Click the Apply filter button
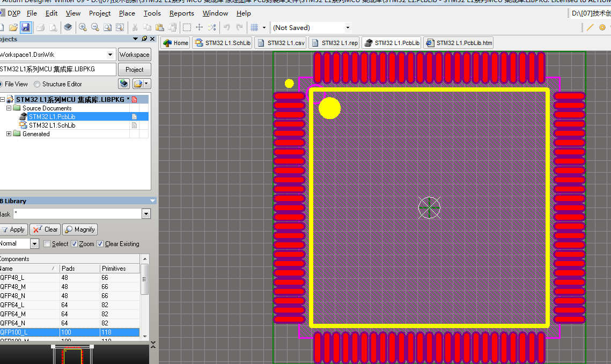This screenshot has height=364, width=611. [x=13, y=229]
